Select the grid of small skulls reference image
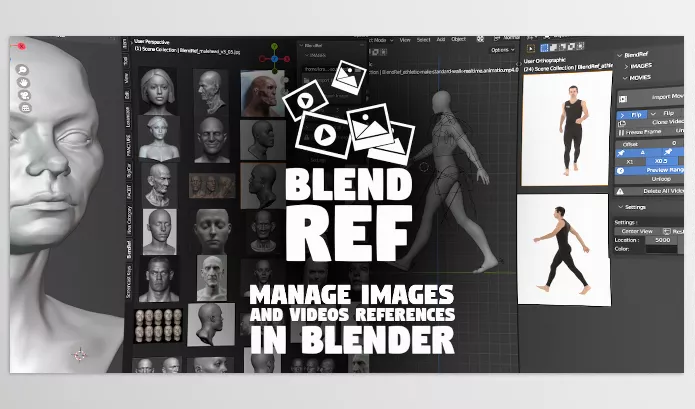 (x=158, y=326)
